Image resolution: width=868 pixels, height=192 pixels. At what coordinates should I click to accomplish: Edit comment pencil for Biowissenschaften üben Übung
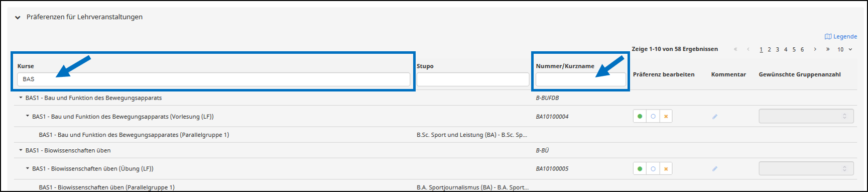[x=715, y=169]
